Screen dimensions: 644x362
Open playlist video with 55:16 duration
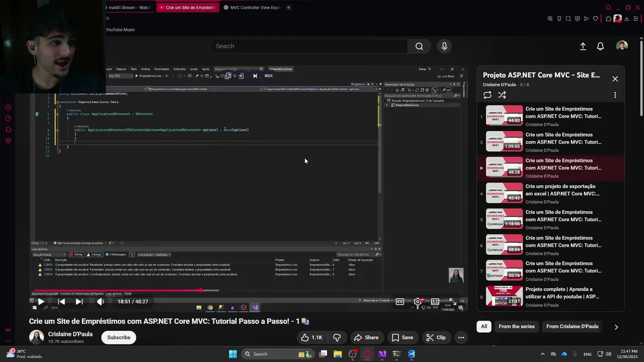pos(551,271)
